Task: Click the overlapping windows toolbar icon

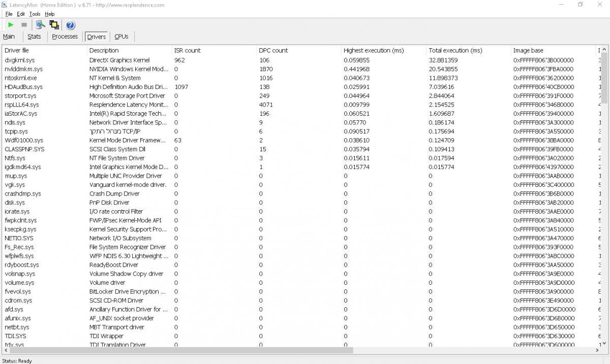Action: 54,25
